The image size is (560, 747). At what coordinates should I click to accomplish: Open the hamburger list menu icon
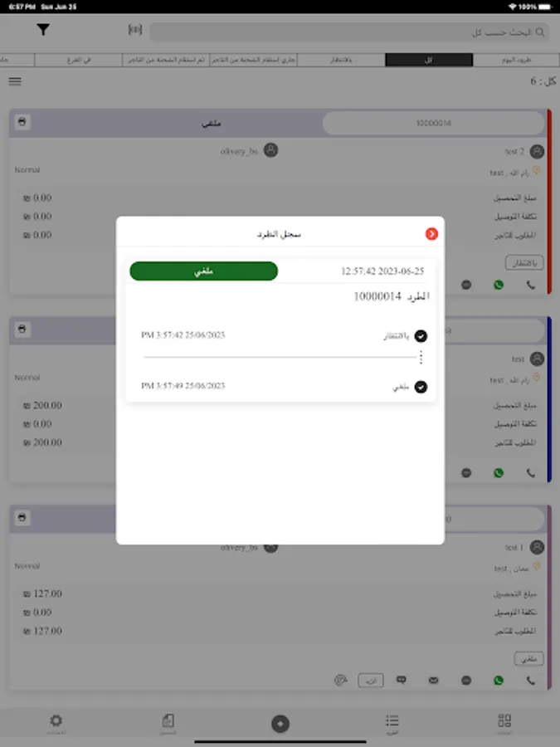pos(15,81)
